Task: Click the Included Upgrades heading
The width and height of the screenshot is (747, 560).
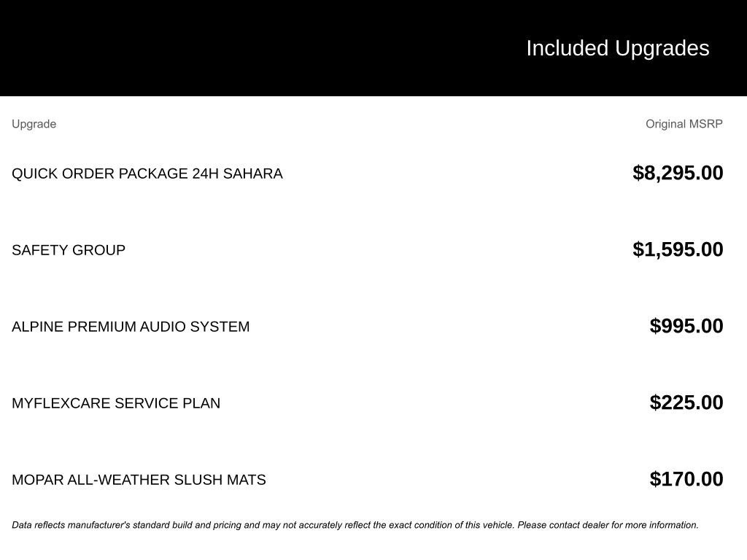Action: click(617, 48)
